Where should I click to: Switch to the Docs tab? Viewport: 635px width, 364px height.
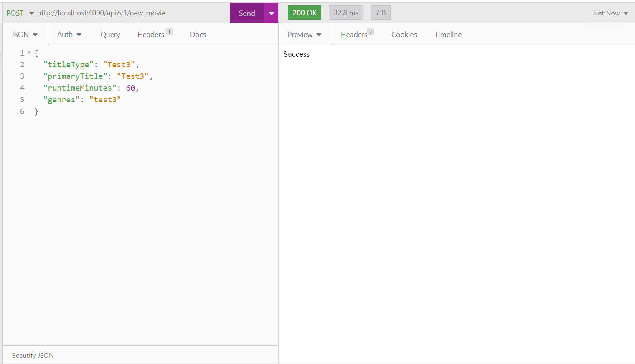[x=198, y=34]
